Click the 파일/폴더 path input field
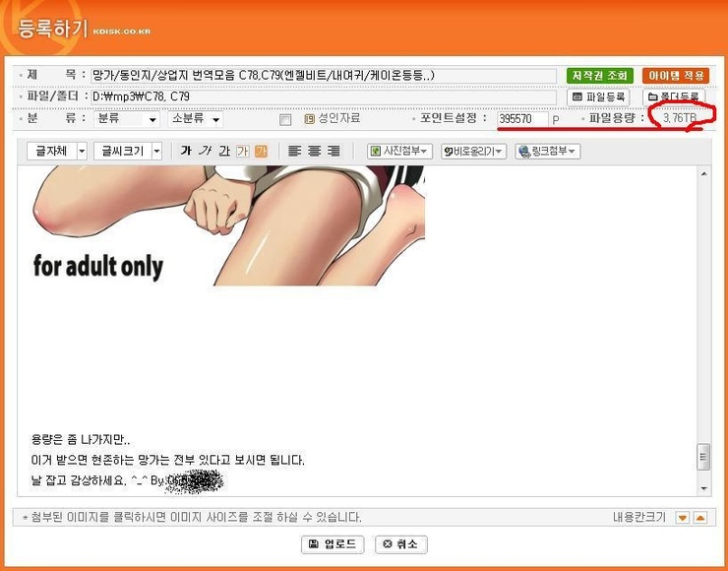Viewport: 728px width, 571px height. coord(324,97)
